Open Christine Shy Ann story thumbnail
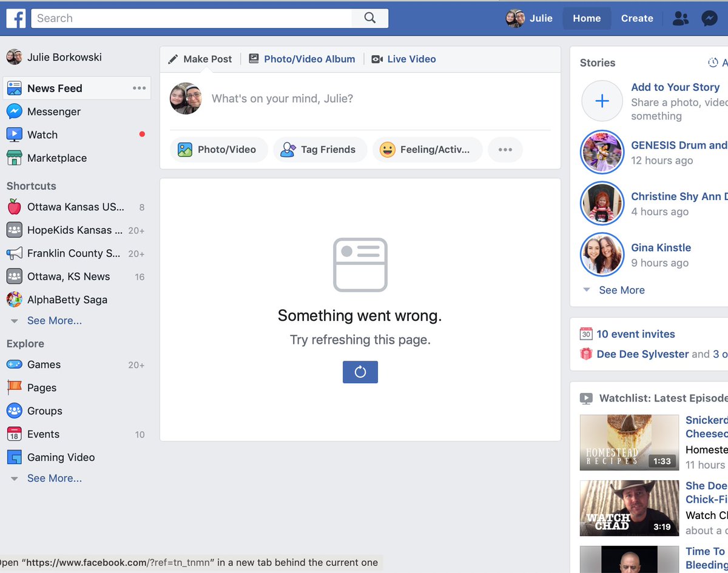This screenshot has height=573, width=728. (x=602, y=204)
